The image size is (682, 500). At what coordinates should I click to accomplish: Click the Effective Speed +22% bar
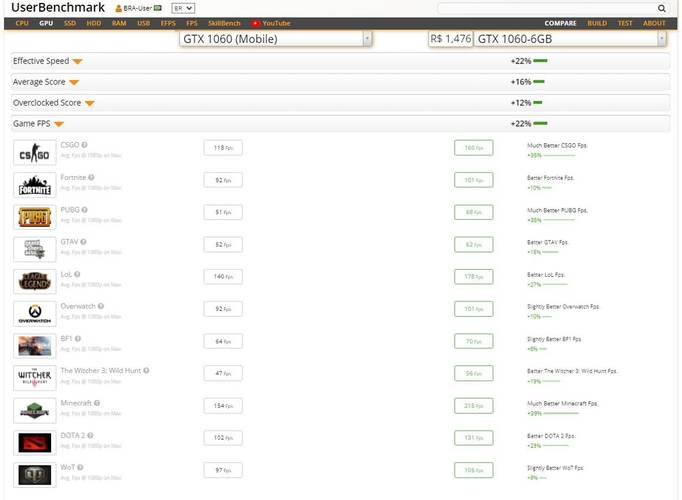[x=540, y=61]
